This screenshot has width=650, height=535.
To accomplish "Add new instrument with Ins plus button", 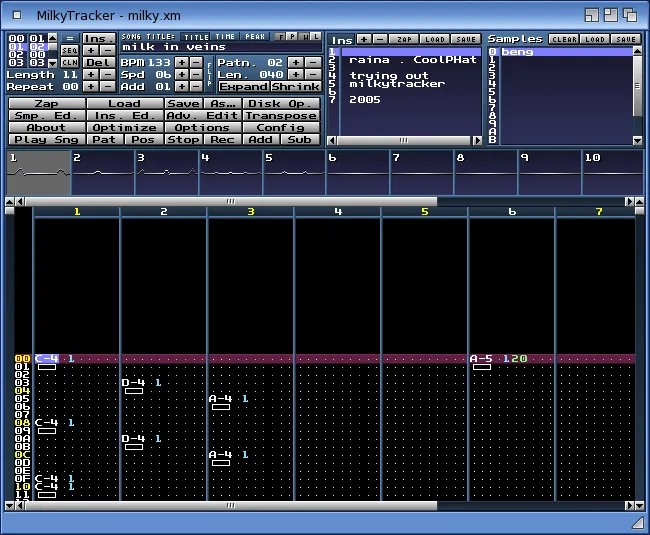I will pos(363,39).
